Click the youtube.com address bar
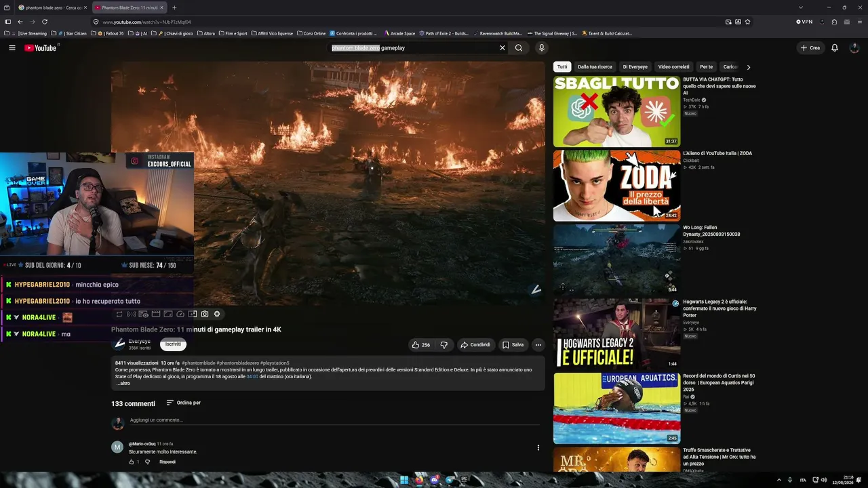Viewport: 868px width, 488px height. coord(407,22)
